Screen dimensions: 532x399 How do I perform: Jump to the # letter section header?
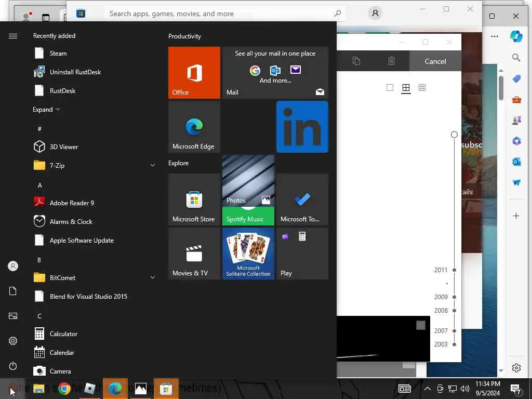coord(39,129)
